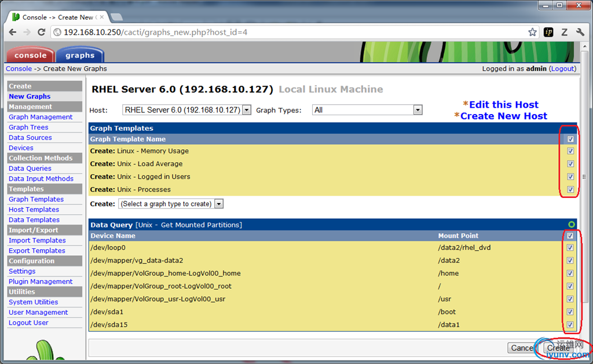The image size is (593, 364).
Task: Open System Utilities in sidebar
Action: click(33, 302)
